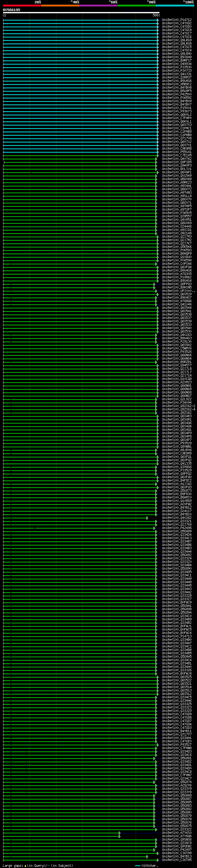Screen dimensions: 197x868
Task: Open hit UniRef100_Q9LRG9
Action: click(177, 40)
